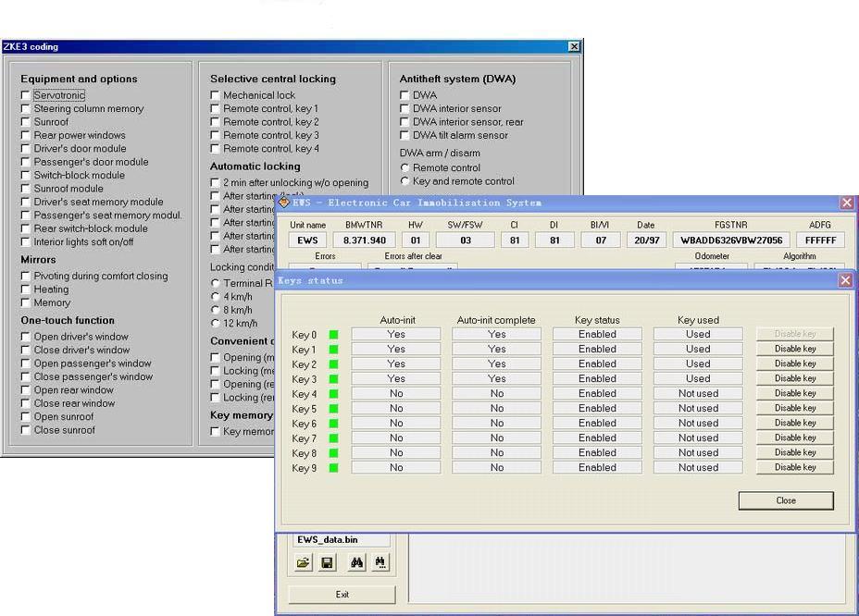This screenshot has height=616, width=859.
Task: Tick the Sunroof module checkbox
Action: [x=25, y=189]
